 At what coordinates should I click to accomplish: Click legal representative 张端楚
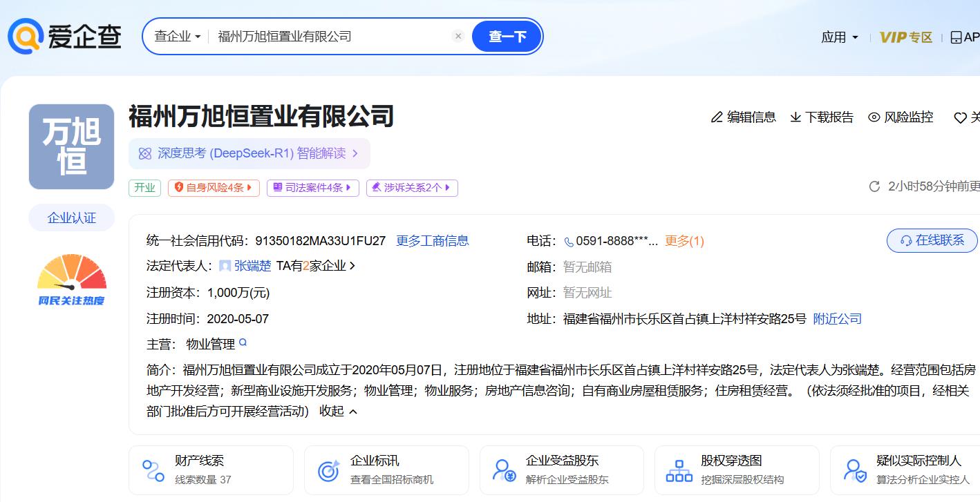[253, 266]
